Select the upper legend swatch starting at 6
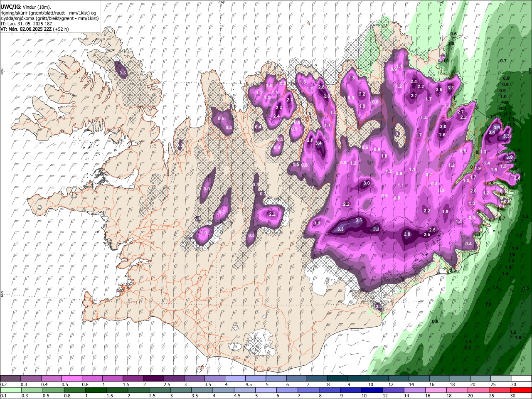 tap(296, 379)
